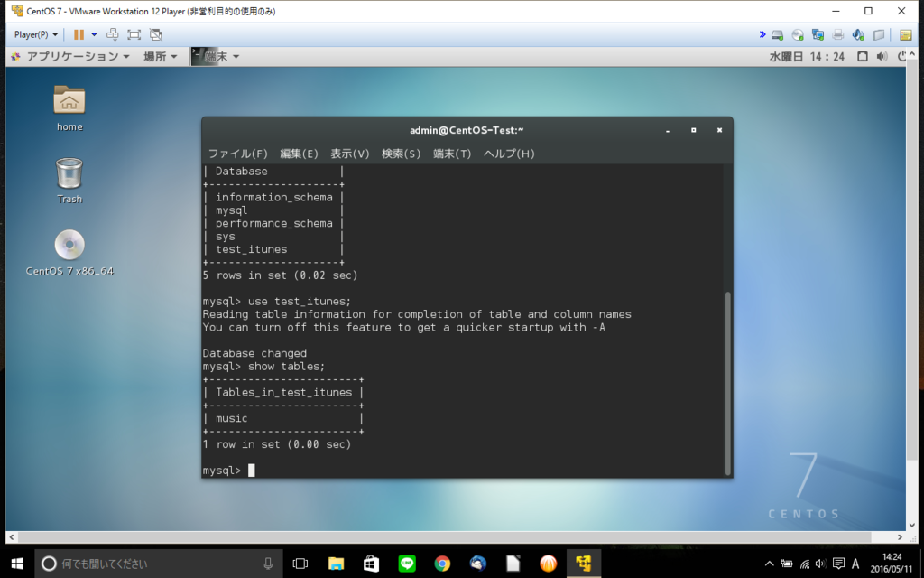Click the USB device icon next to the sound icon
The width and height of the screenshot is (924, 578).
pyautogui.click(x=878, y=35)
